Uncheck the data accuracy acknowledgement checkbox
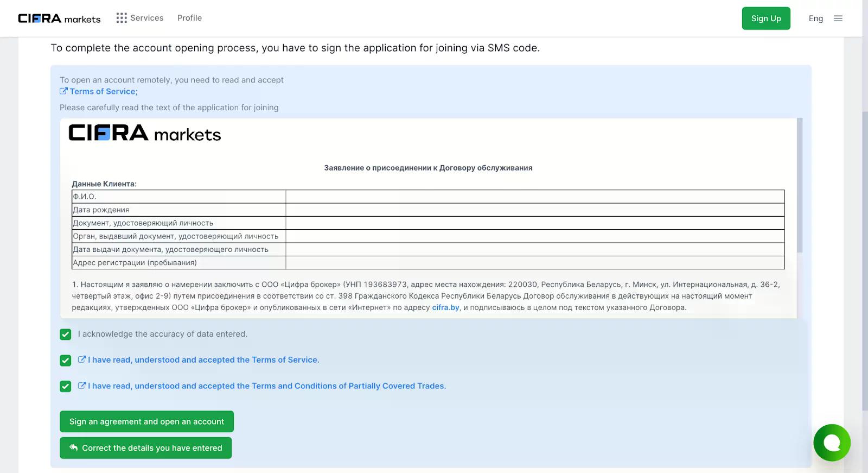This screenshot has height=473, width=868. click(x=66, y=335)
